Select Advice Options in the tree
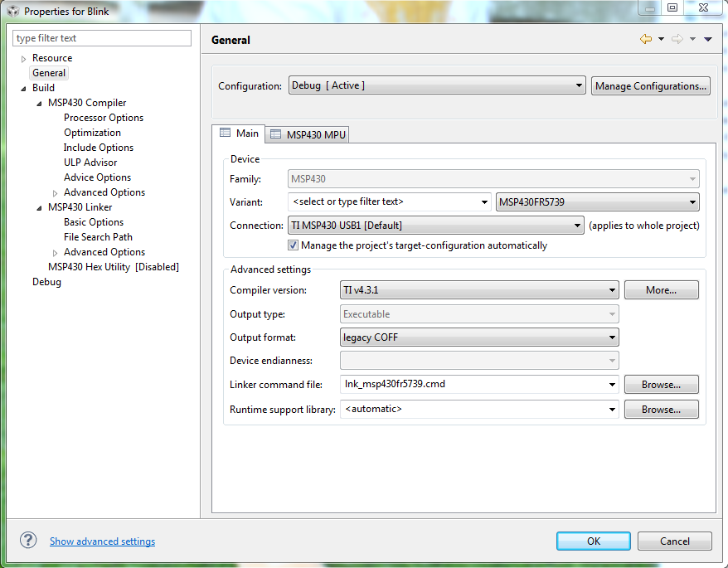This screenshot has height=568, width=728. [98, 177]
